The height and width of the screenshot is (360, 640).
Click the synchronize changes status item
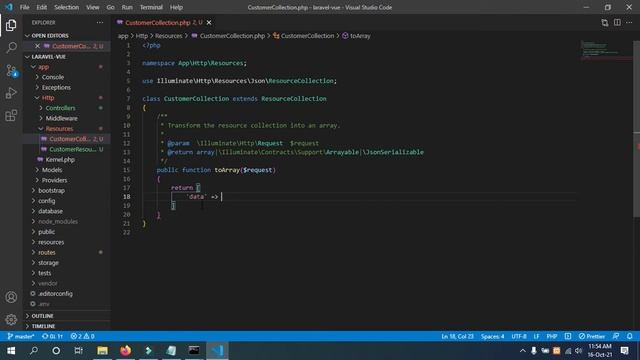(52, 336)
